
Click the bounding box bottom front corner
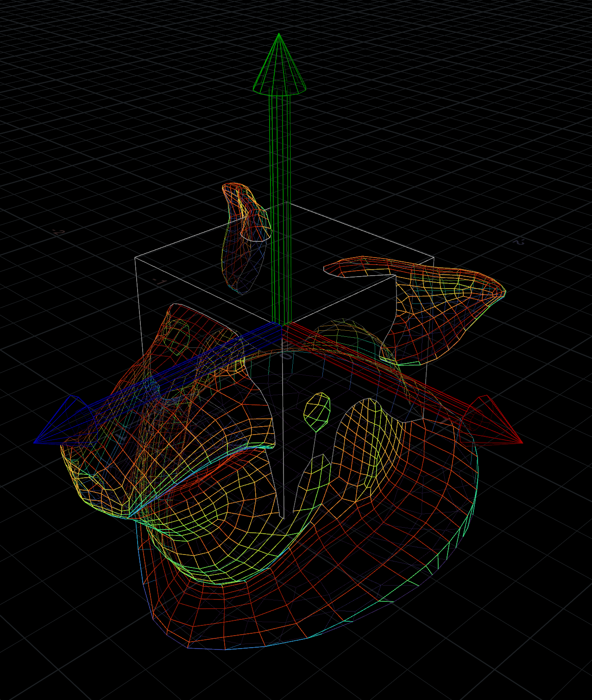pyautogui.click(x=282, y=517)
